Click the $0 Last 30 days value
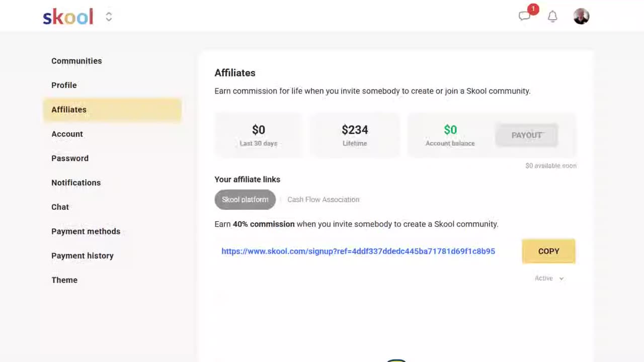The width and height of the screenshot is (644, 362). click(259, 130)
